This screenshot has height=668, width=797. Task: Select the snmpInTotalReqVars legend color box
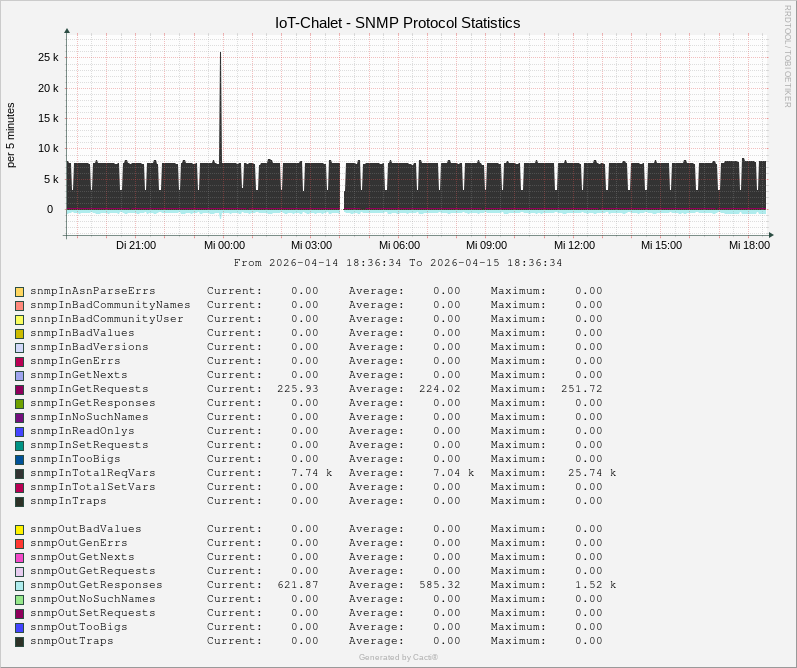coord(19,473)
